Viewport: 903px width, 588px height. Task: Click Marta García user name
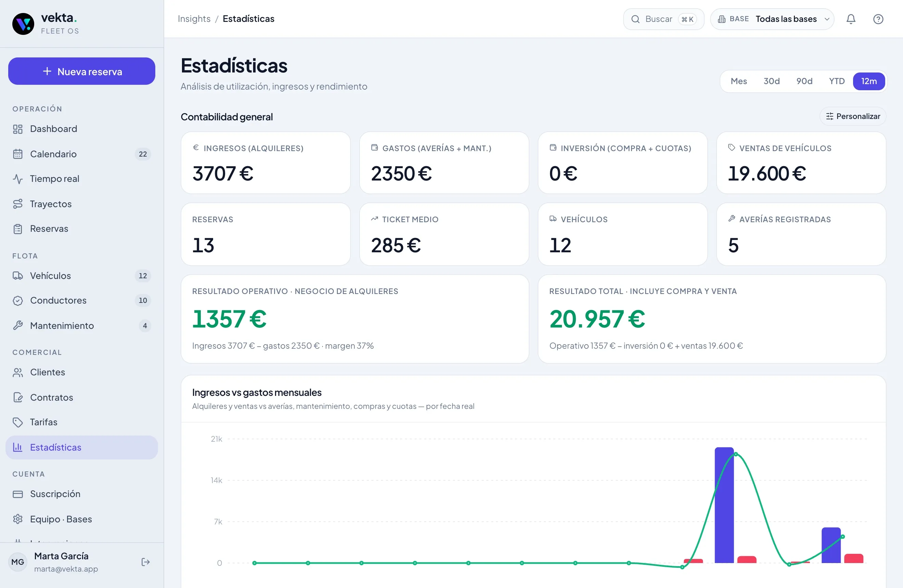pyautogui.click(x=61, y=556)
